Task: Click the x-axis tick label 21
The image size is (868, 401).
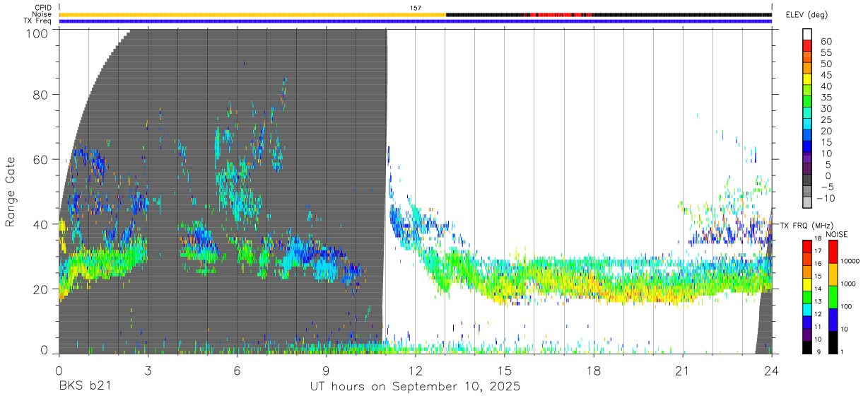Action: [x=683, y=370]
